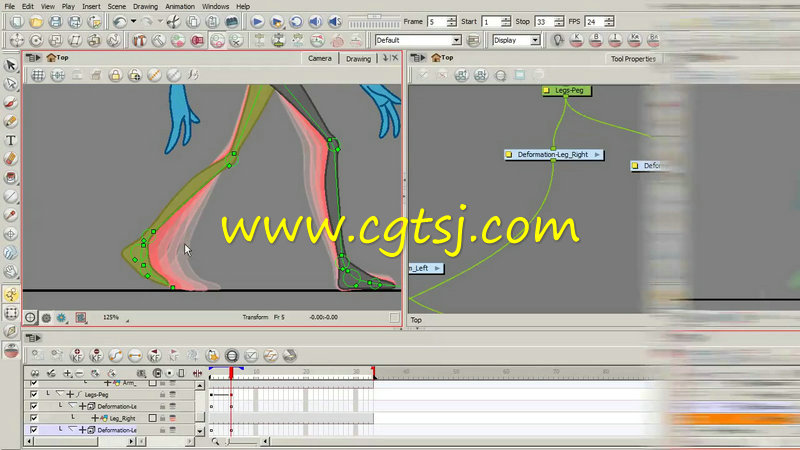The width and height of the screenshot is (800, 450).
Task: Toggle the K render mode button
Action: pyautogui.click(x=577, y=40)
